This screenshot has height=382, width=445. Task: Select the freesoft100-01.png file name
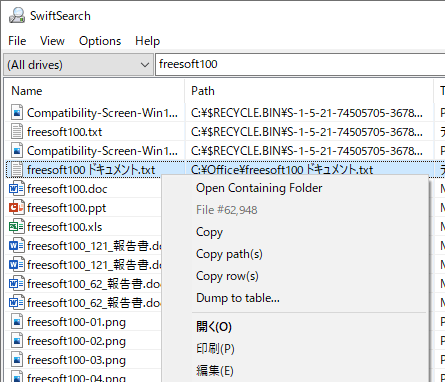pyautogui.click(x=76, y=322)
